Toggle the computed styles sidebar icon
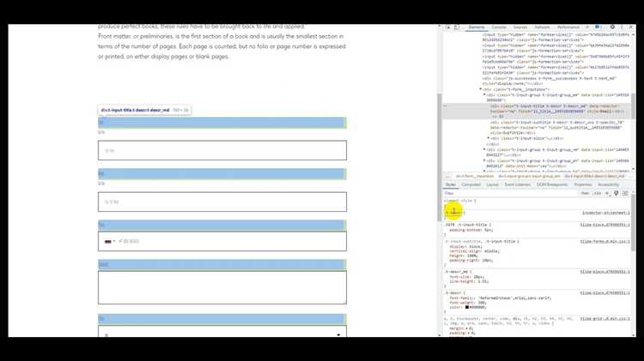This screenshot has height=361, width=644. (624, 193)
